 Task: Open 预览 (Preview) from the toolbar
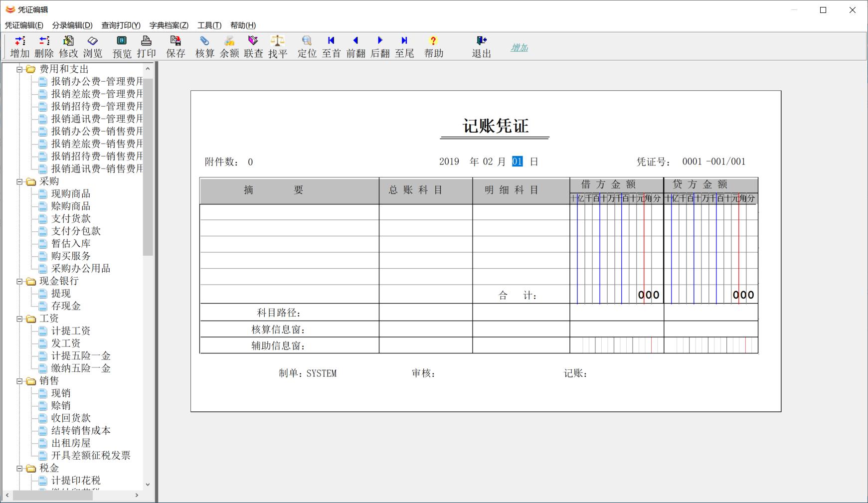click(x=122, y=46)
